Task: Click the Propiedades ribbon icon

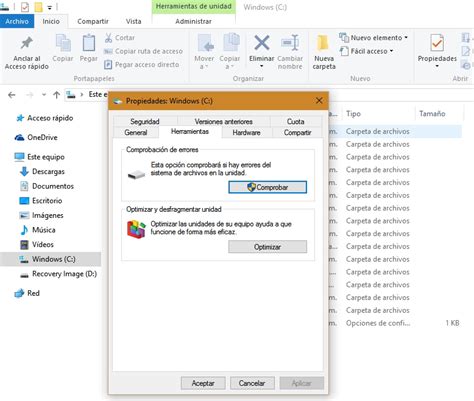Action: coord(437,43)
